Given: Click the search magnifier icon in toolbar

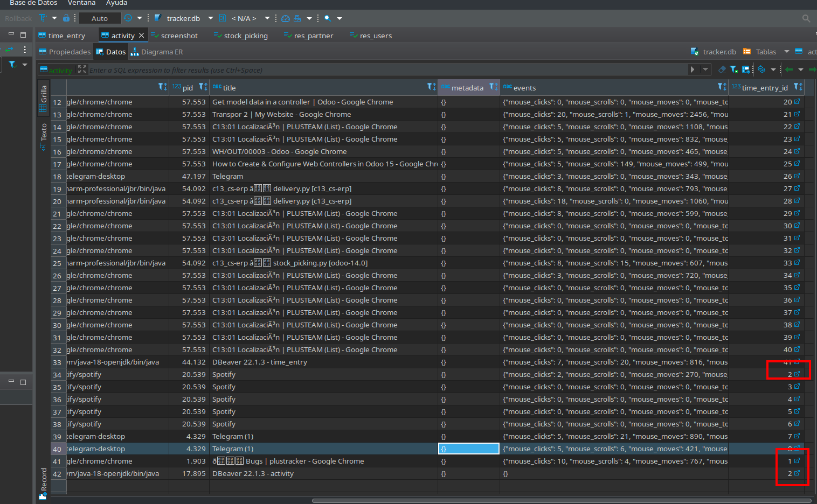Looking at the screenshot, I should [x=327, y=18].
